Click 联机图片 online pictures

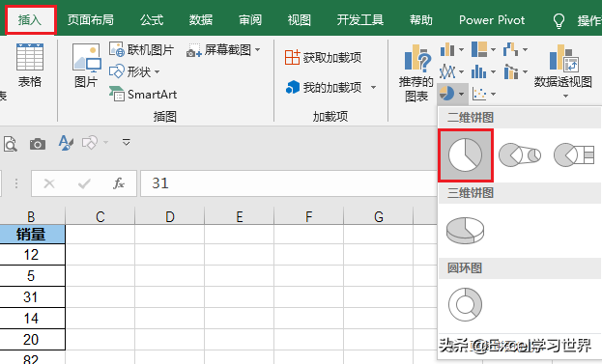(141, 50)
